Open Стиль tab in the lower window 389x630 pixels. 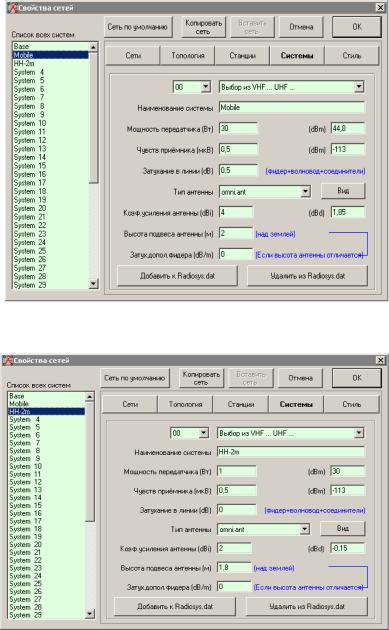click(x=352, y=404)
